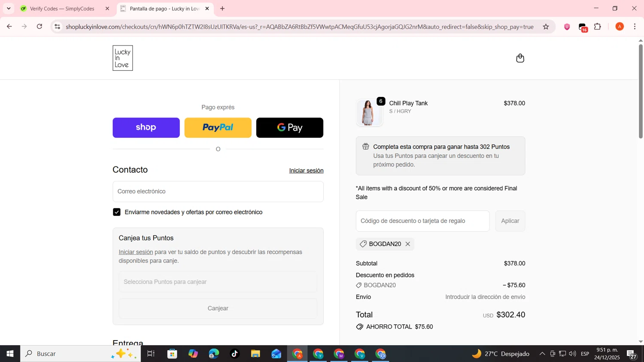Click the AHORRO TOTAL $75.60 text

[x=399, y=327]
